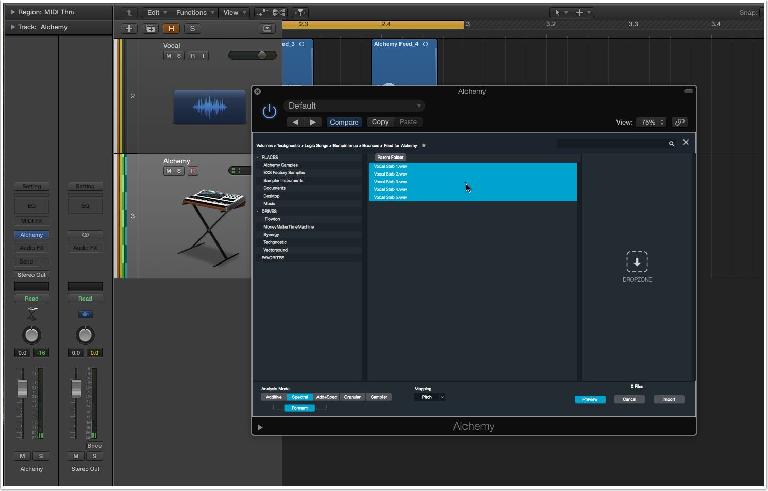Click the duplicate track button

click(x=150, y=28)
